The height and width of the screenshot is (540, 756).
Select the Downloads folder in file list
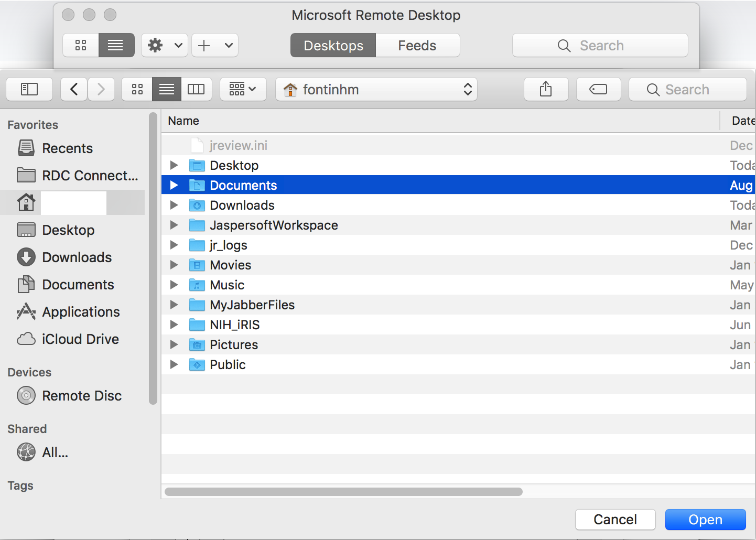[x=459, y=205]
